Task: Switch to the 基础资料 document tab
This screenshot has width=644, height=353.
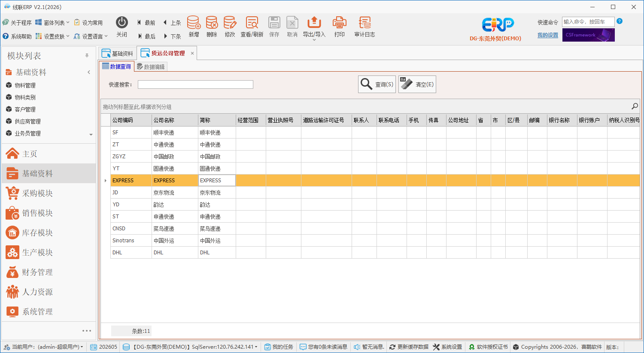Action: pyautogui.click(x=118, y=53)
